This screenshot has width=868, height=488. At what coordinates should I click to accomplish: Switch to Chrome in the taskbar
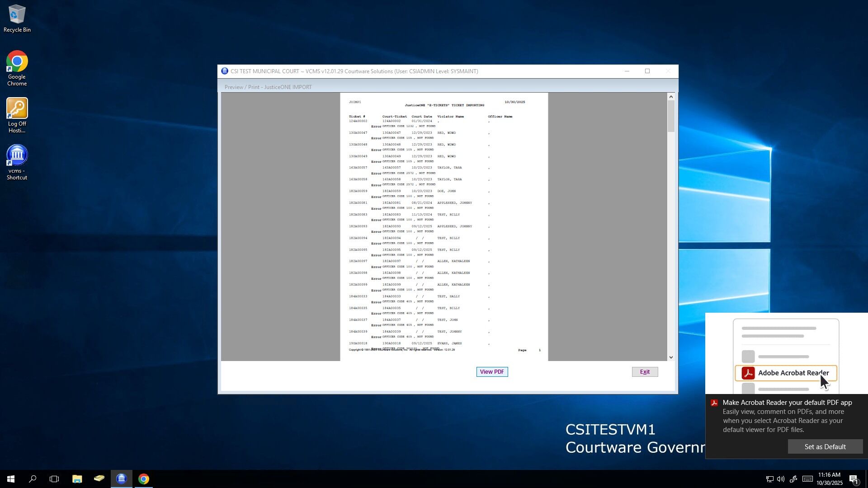click(x=144, y=479)
